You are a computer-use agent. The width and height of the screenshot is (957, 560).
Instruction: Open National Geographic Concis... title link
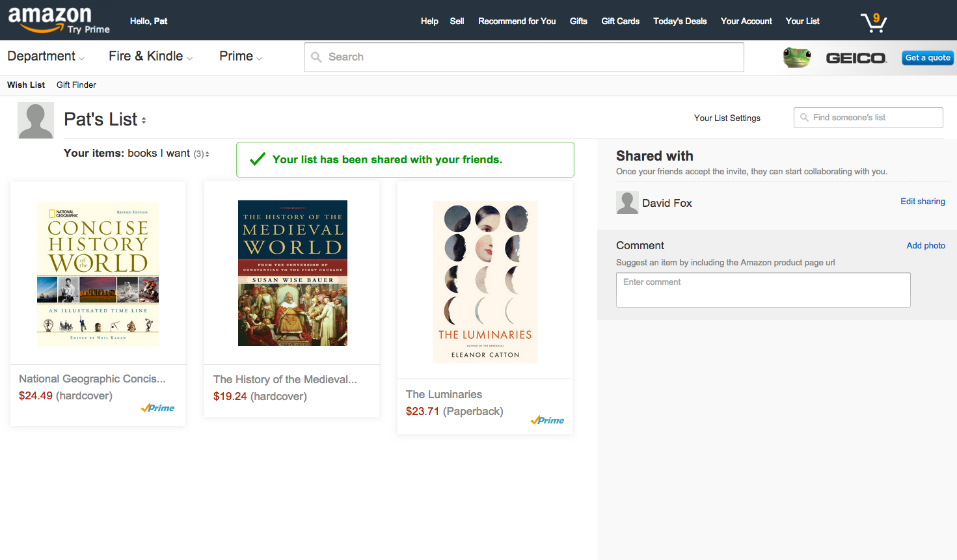tap(92, 379)
